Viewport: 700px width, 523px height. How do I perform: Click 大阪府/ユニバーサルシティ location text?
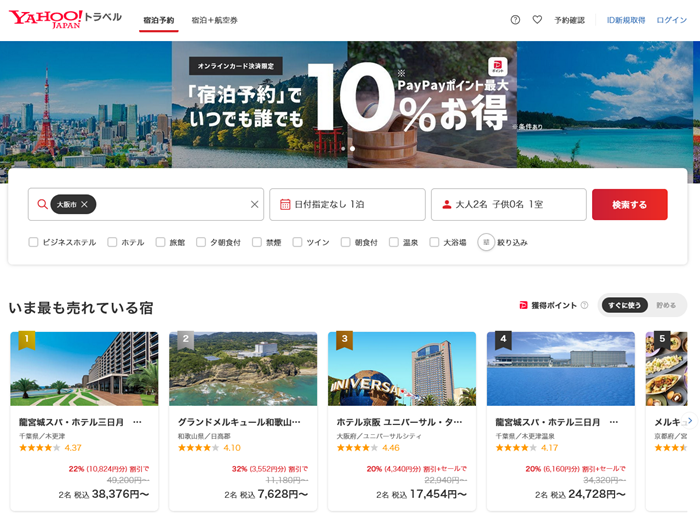(x=379, y=436)
